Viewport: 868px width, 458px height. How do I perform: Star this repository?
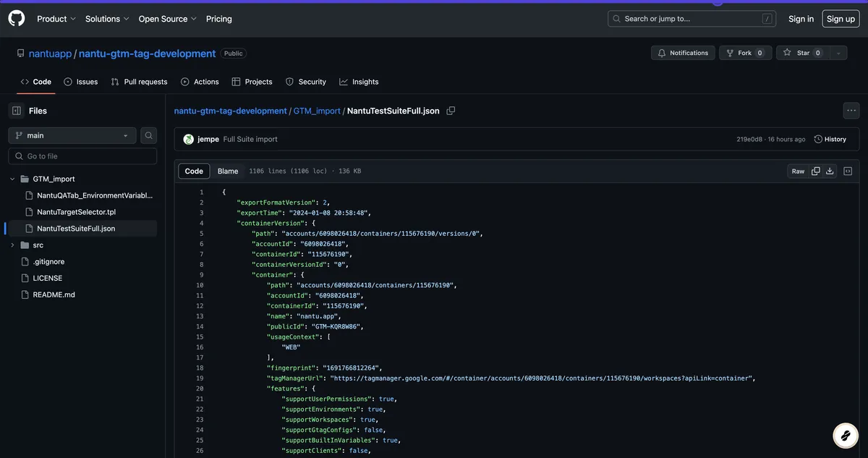tap(803, 53)
